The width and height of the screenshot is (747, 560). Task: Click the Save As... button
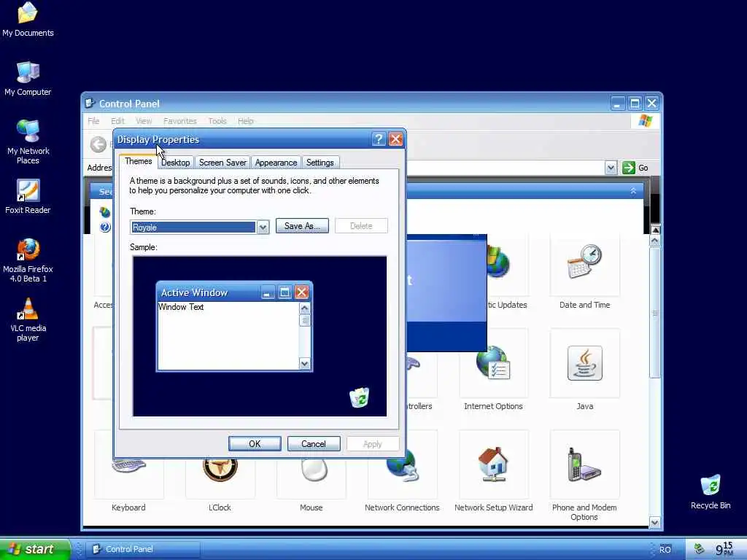pyautogui.click(x=302, y=226)
